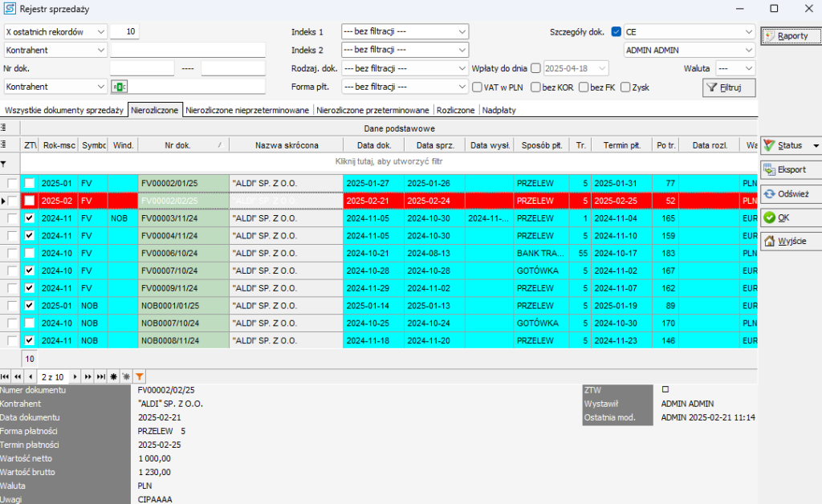Jump to the first record in navigator
The height and width of the screenshot is (504, 822).
(6, 376)
